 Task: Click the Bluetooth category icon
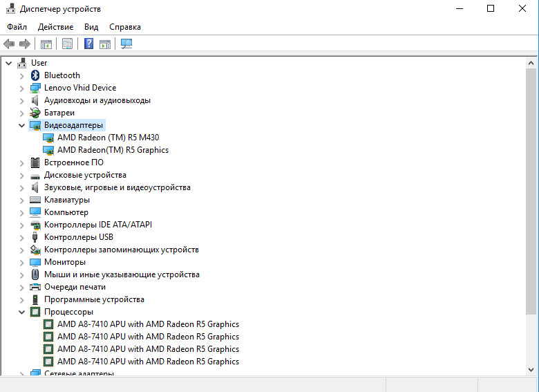click(x=35, y=75)
